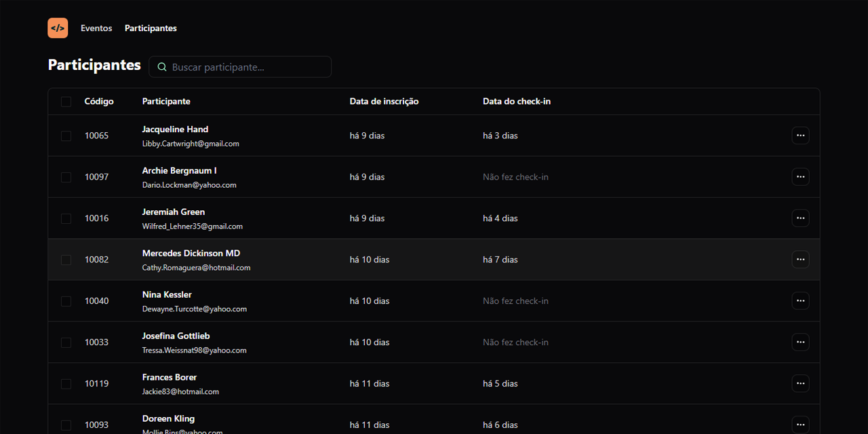This screenshot has width=868, height=434.
Task: Click the search magnifier icon
Action: point(162,67)
